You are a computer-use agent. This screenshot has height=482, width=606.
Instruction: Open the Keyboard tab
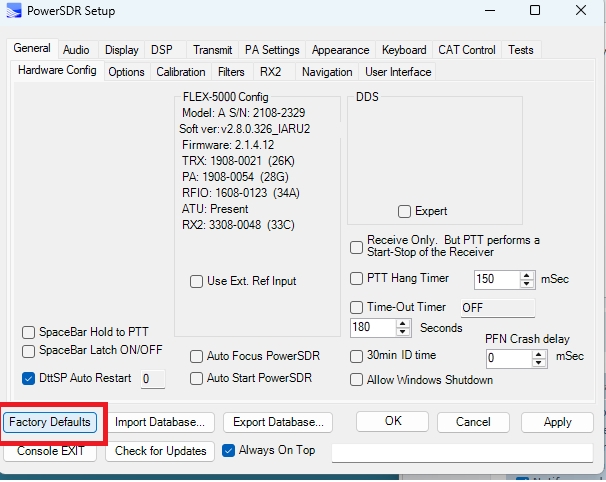(x=404, y=50)
